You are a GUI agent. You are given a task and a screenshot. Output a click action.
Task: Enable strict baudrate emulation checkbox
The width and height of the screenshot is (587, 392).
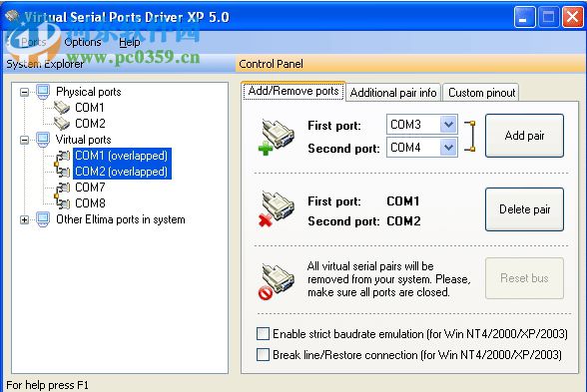pyautogui.click(x=263, y=333)
